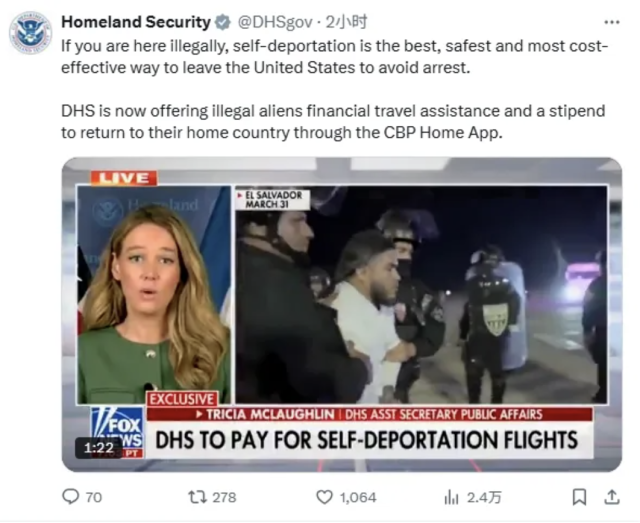Click the post timestamp next to @DHSgov
This screenshot has width=640, height=523.
346,22
